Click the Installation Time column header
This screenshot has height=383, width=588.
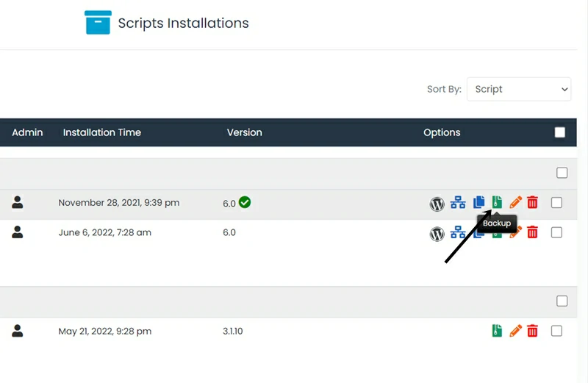tap(102, 132)
